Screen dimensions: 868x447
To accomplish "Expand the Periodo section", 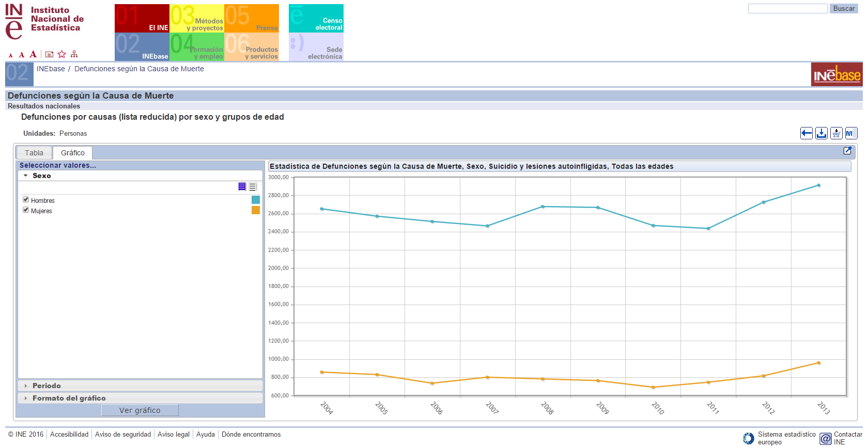I will coord(141,386).
